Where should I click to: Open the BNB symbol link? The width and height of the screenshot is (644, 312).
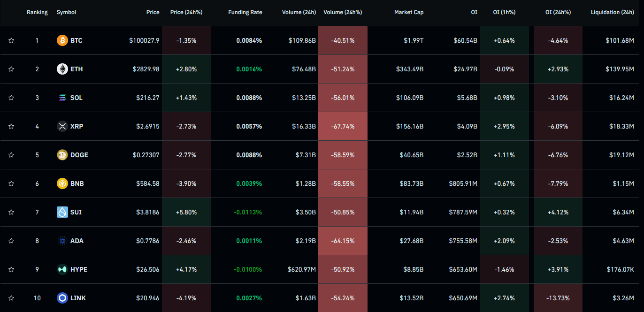click(x=77, y=184)
